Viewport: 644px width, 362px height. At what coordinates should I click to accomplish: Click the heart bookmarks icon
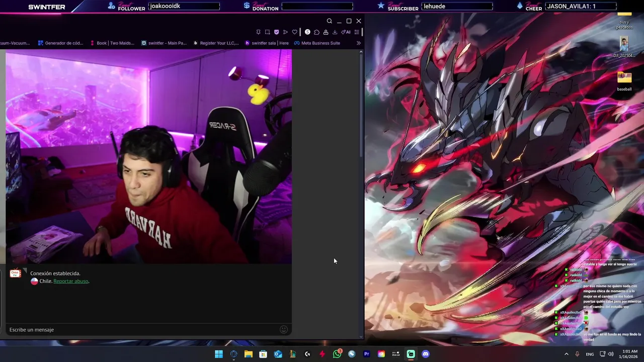coord(295,32)
